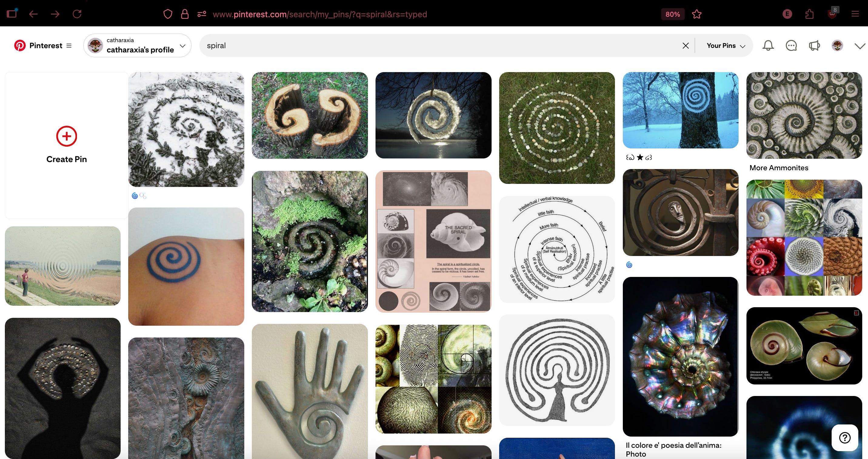Open the wrought iron spiral with face pin
The image size is (868, 459).
(x=681, y=212)
